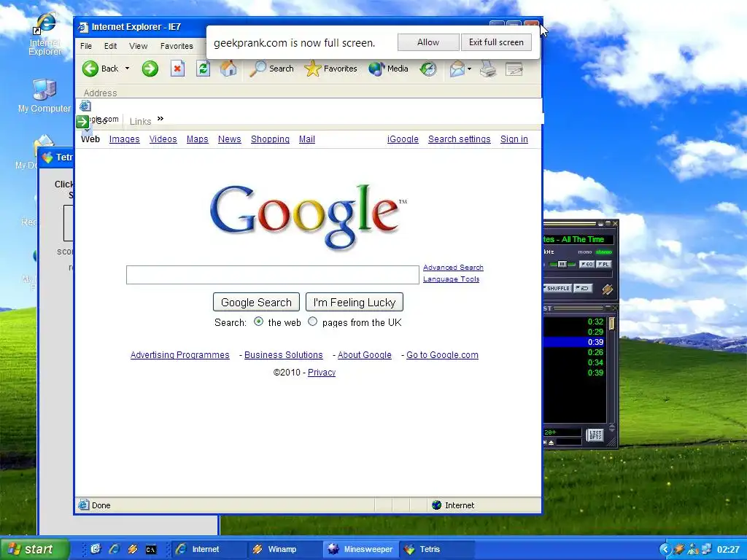Select playlist track with 0:26 duration
Screen dimensions: 747x560
coord(574,352)
